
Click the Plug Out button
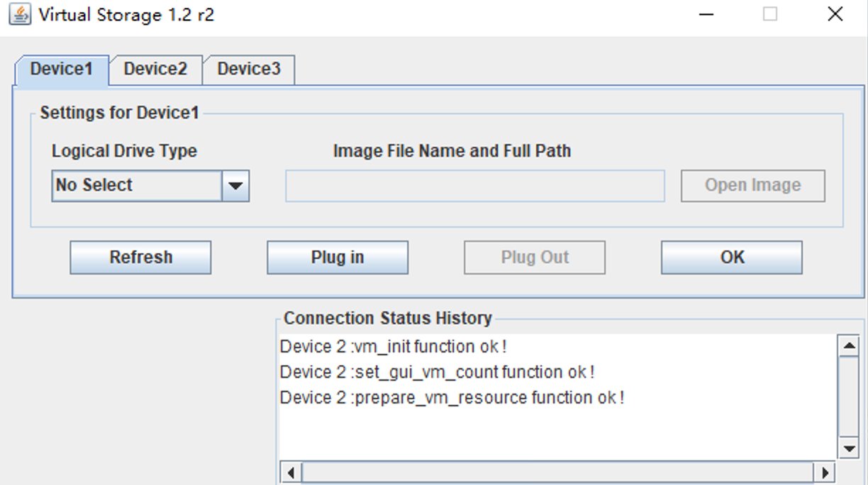point(535,257)
